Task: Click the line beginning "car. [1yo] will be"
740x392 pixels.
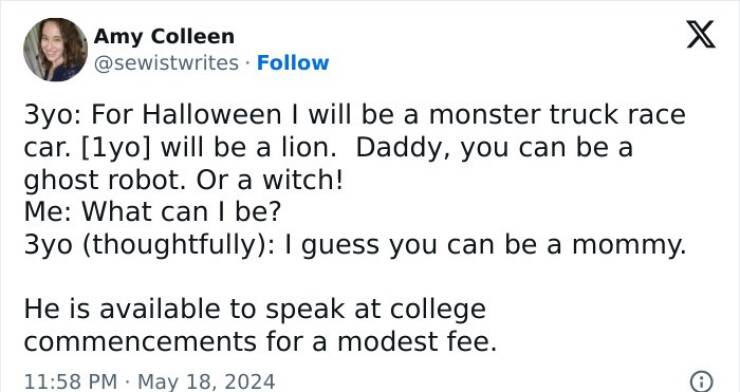Action: coord(328,148)
